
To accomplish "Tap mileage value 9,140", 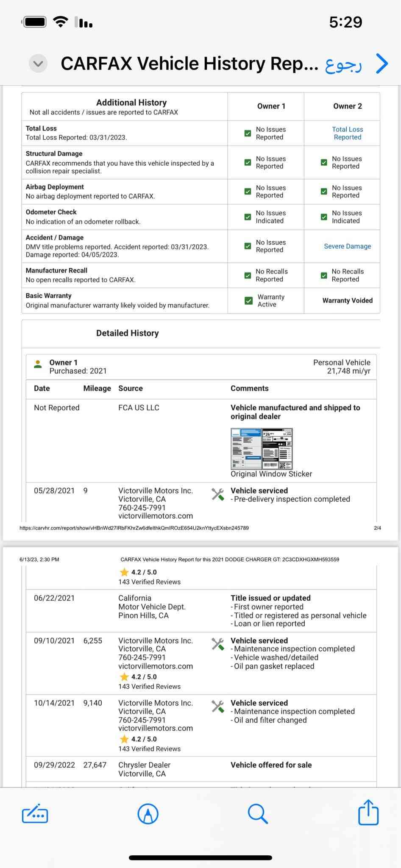I will pyautogui.click(x=93, y=703).
